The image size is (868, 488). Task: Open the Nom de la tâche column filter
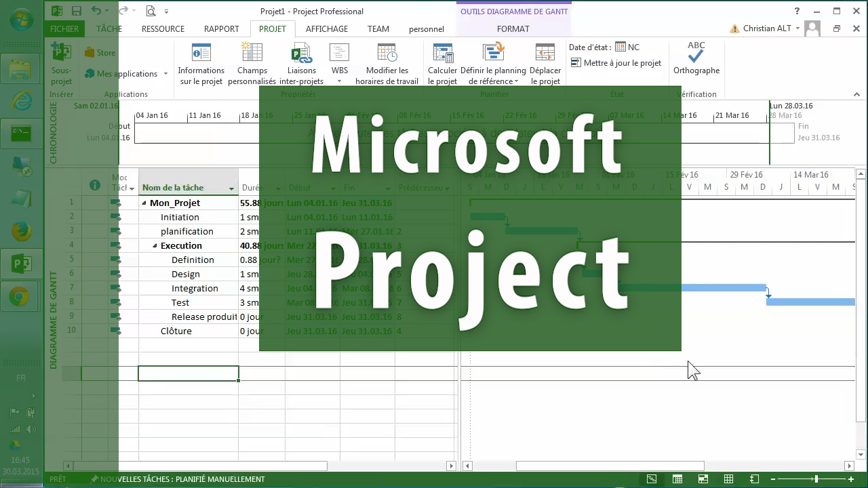pos(231,188)
